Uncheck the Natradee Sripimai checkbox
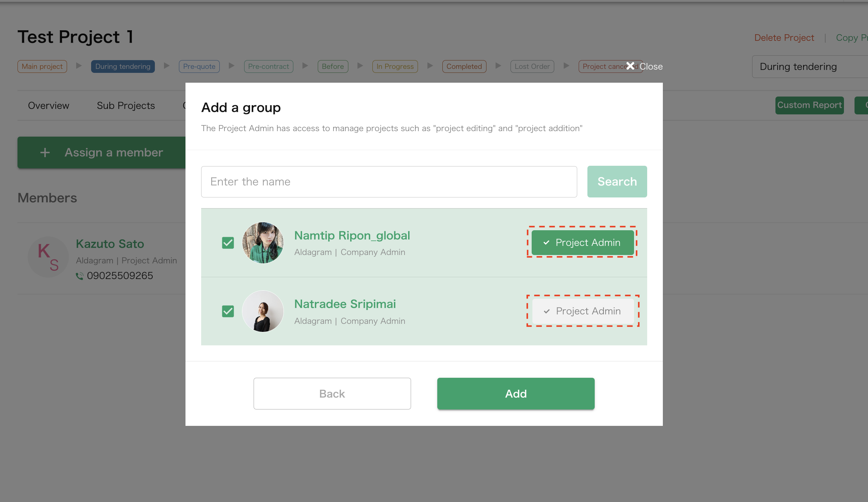Screen dimensions: 868x502 228,311
